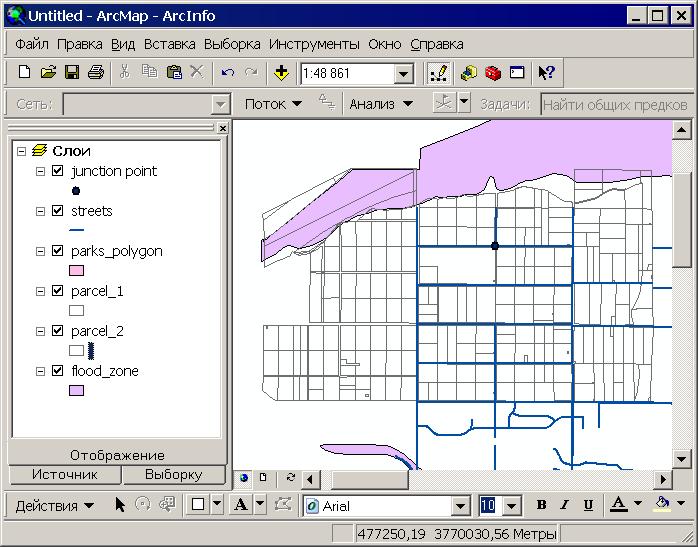Uncheck the streets layer

57,211
